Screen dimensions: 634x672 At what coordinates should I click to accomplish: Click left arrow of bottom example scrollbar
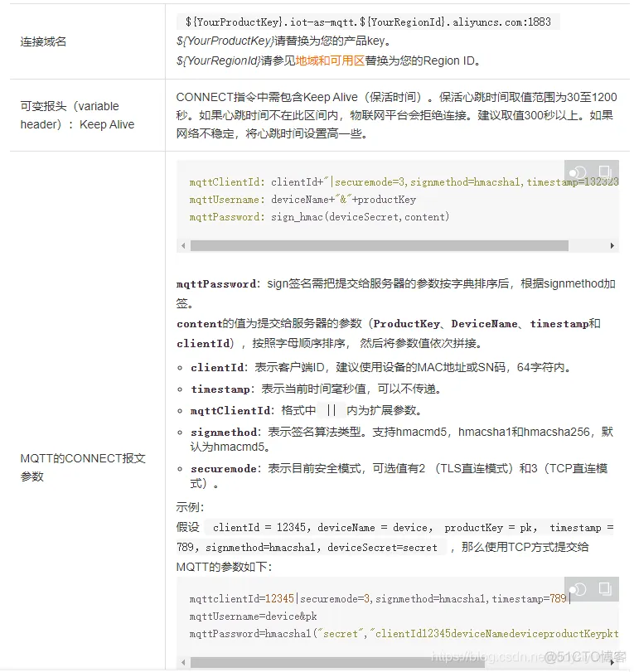point(183,663)
